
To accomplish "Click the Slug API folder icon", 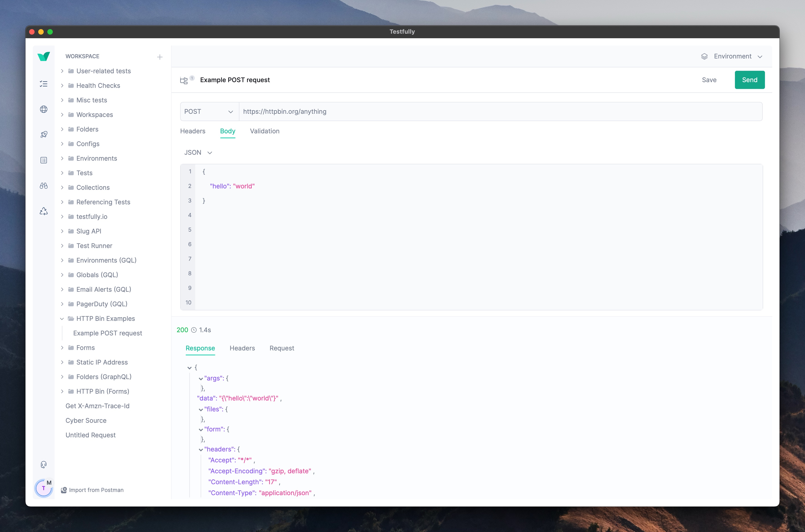I will click(x=71, y=231).
